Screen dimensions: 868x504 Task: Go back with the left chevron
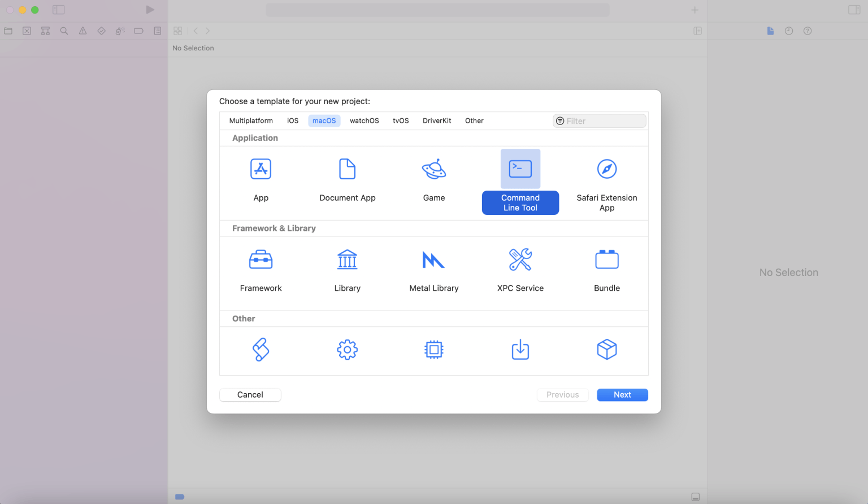[x=196, y=31]
